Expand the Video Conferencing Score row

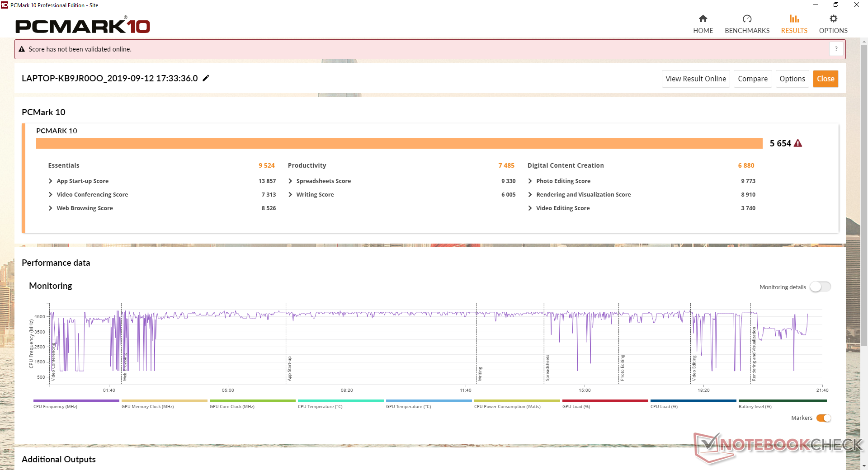click(51, 194)
